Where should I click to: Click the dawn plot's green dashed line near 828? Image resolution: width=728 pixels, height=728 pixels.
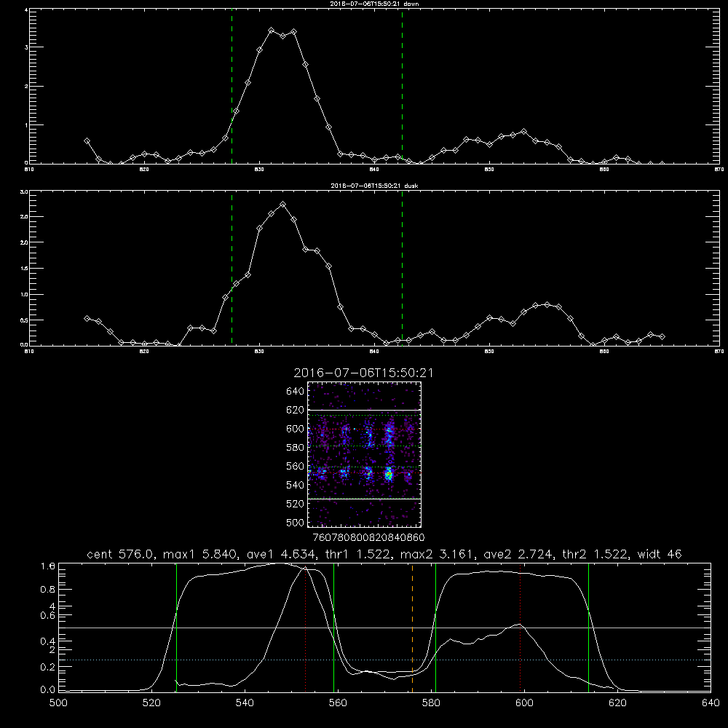tap(232, 86)
